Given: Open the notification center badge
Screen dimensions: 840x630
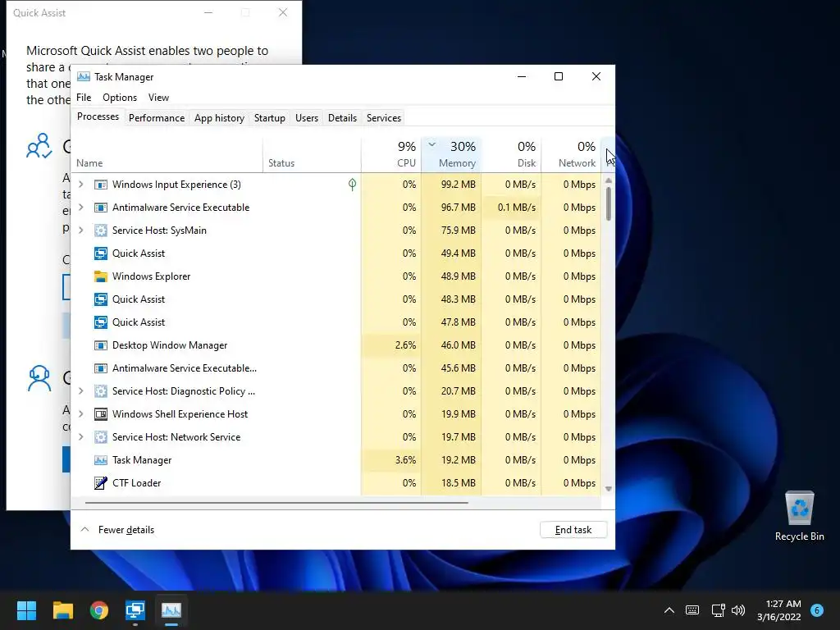Looking at the screenshot, I should [x=817, y=610].
